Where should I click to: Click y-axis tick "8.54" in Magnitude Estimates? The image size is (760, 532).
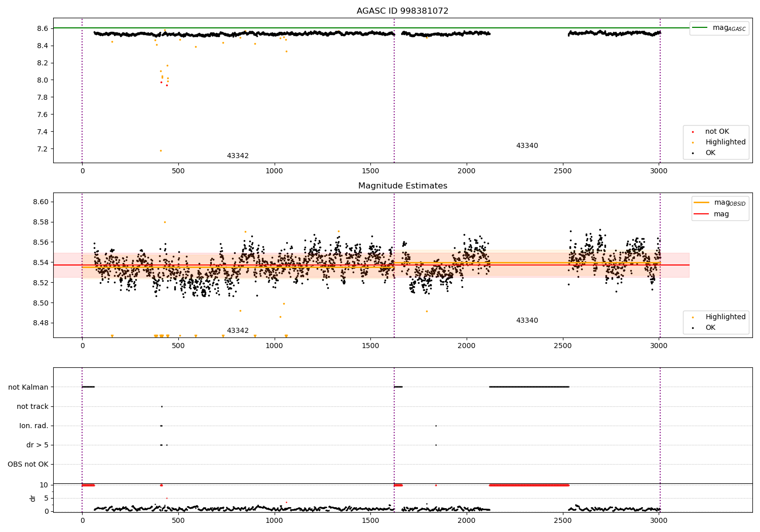pos(41,263)
